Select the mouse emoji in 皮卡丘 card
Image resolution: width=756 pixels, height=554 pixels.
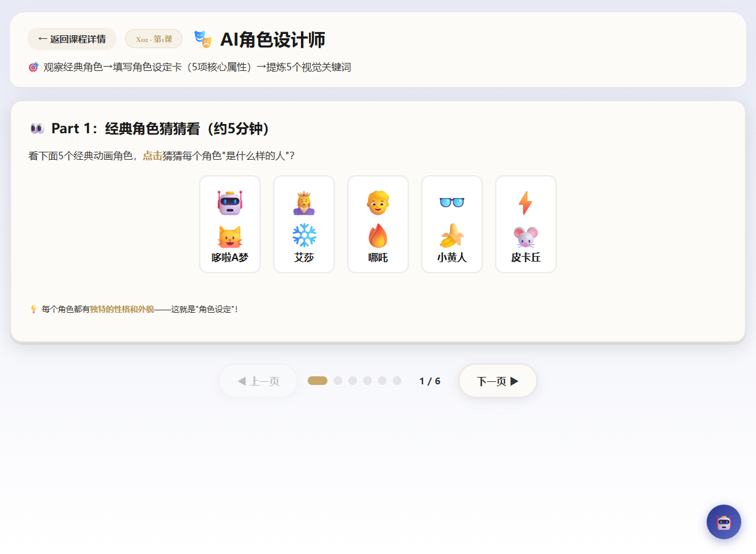pos(526,237)
